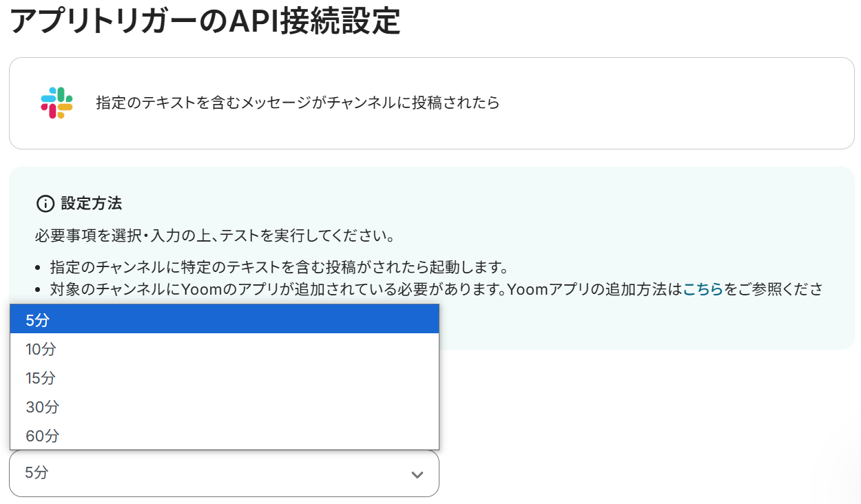Click the info icon beside 設定方法
The height and width of the screenshot is (504, 861).
pos(45,204)
